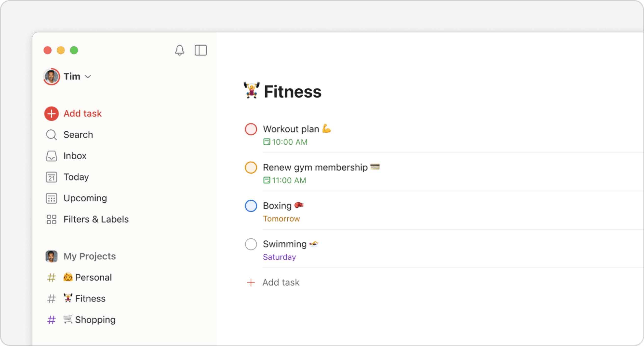Click the Today calendar icon
The height and width of the screenshot is (346, 644).
tap(52, 177)
